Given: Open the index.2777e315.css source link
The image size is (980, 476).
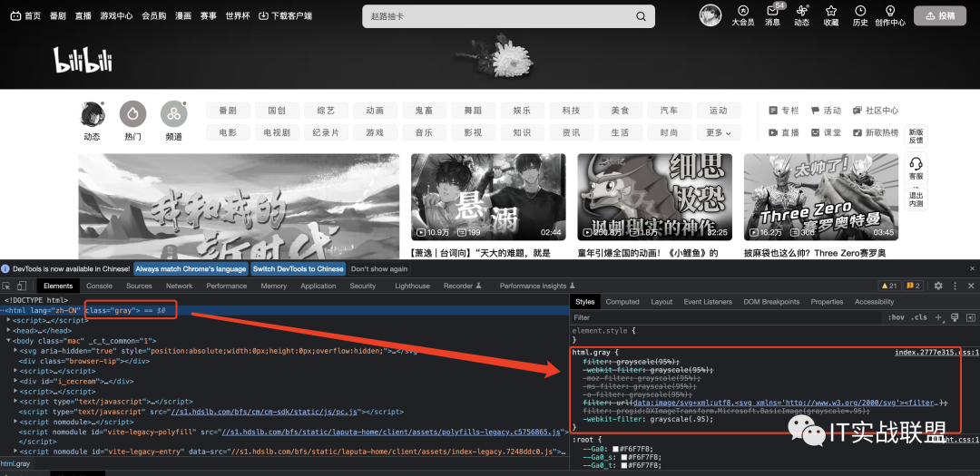Looking at the screenshot, I should [x=936, y=353].
